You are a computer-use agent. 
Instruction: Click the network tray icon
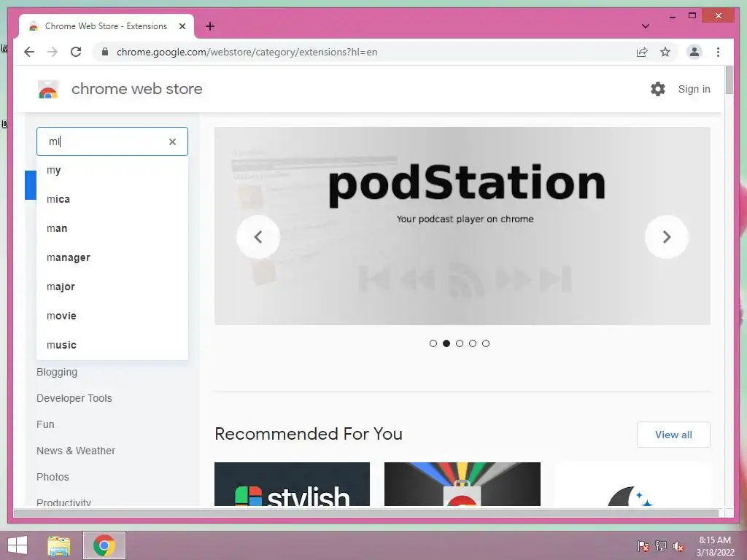click(661, 546)
